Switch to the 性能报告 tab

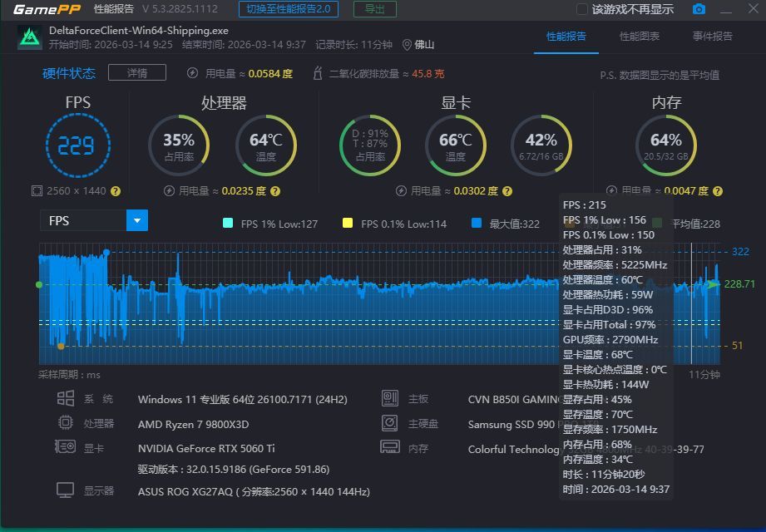566,36
